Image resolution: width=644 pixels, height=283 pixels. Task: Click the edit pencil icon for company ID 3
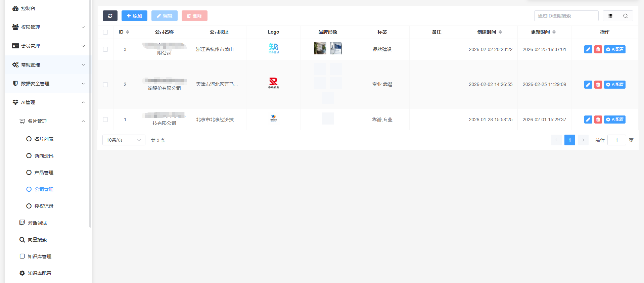coord(588,49)
